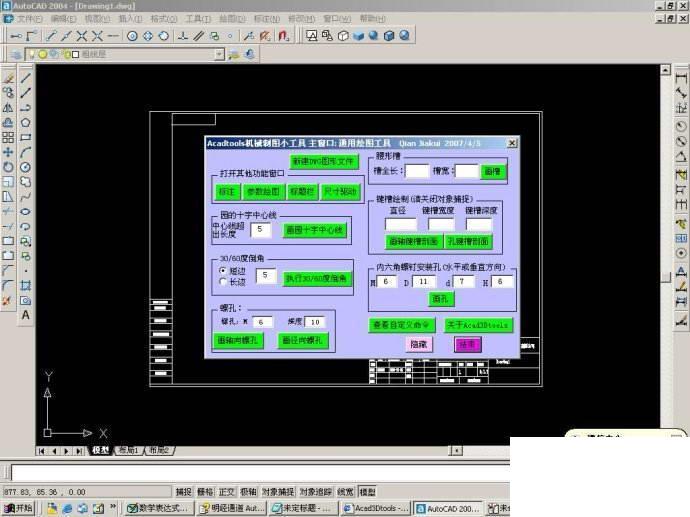Select the Polygon draw tool

(x=26, y=123)
